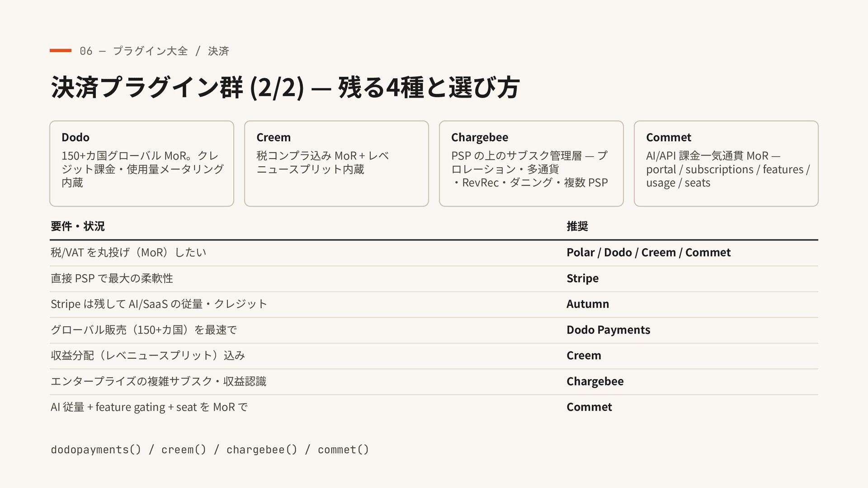Click the slide title heading
Screen dimensions: 868x488
285,88
